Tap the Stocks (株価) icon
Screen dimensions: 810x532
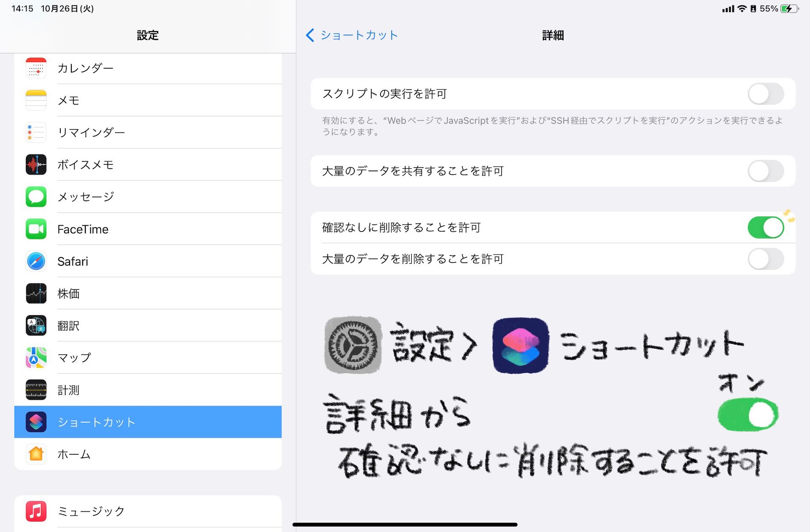click(36, 293)
